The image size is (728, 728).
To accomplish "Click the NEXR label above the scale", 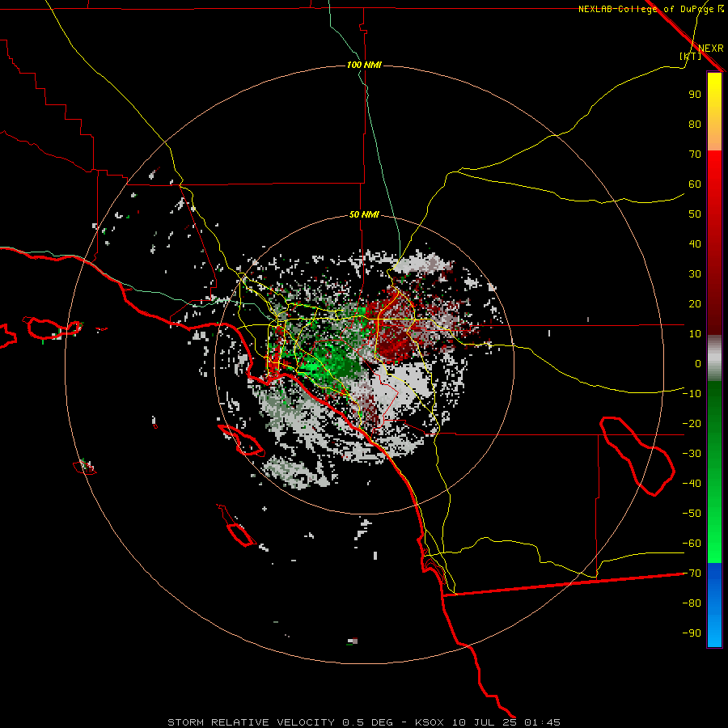I will (x=710, y=49).
